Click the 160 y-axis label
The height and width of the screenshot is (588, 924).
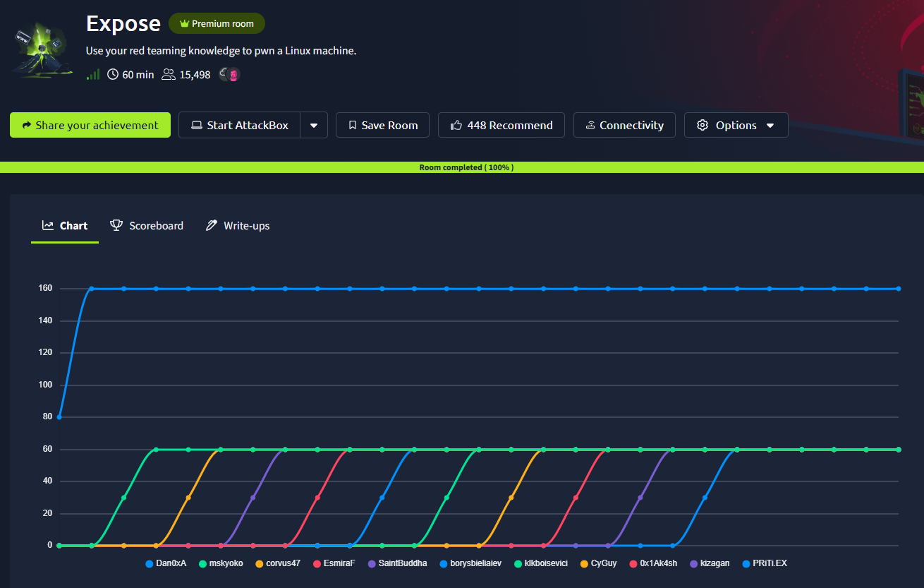pos(46,289)
